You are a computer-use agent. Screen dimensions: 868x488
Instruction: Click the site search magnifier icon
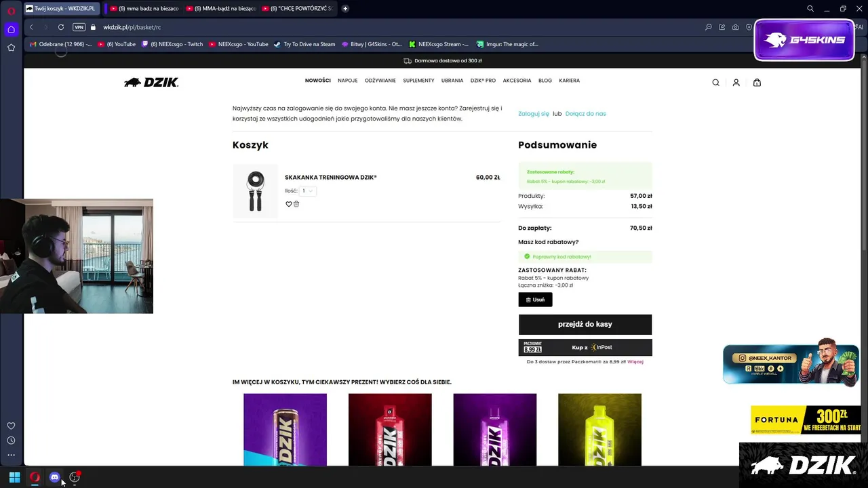715,83
